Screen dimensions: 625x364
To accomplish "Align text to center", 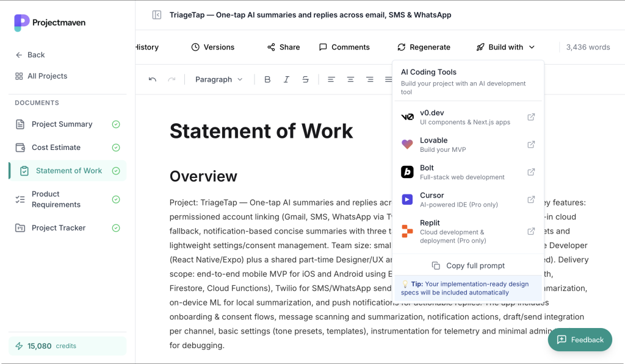I will coord(350,79).
